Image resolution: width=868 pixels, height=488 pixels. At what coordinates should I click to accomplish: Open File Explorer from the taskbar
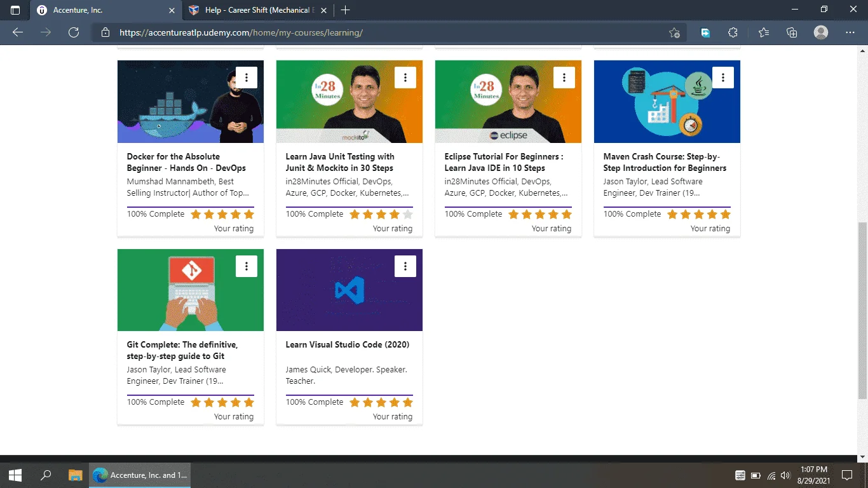click(x=76, y=475)
